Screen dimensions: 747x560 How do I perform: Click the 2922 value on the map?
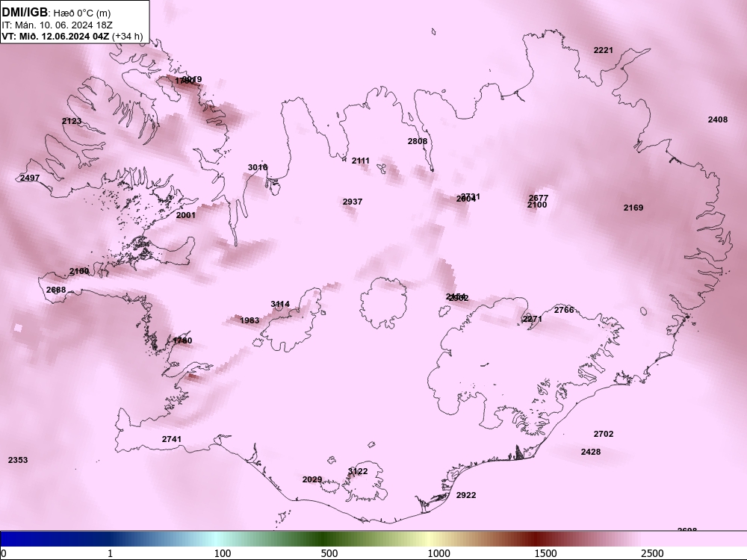(466, 495)
